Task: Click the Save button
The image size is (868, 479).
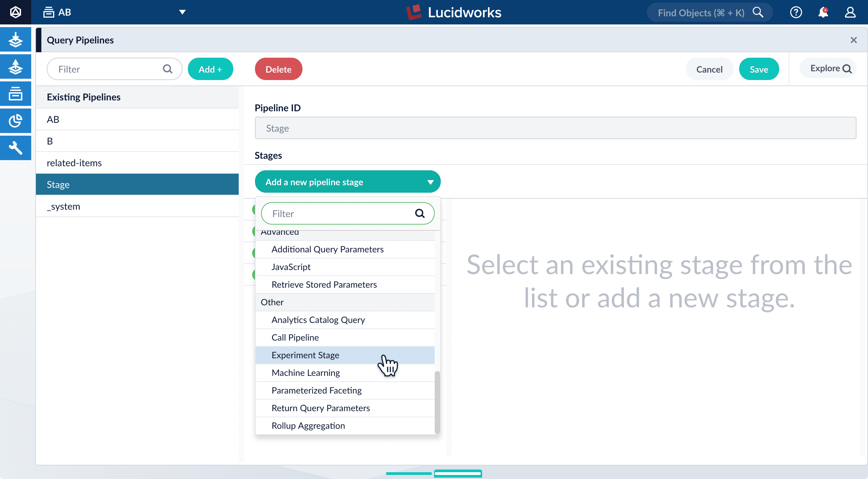Action: [x=759, y=69]
